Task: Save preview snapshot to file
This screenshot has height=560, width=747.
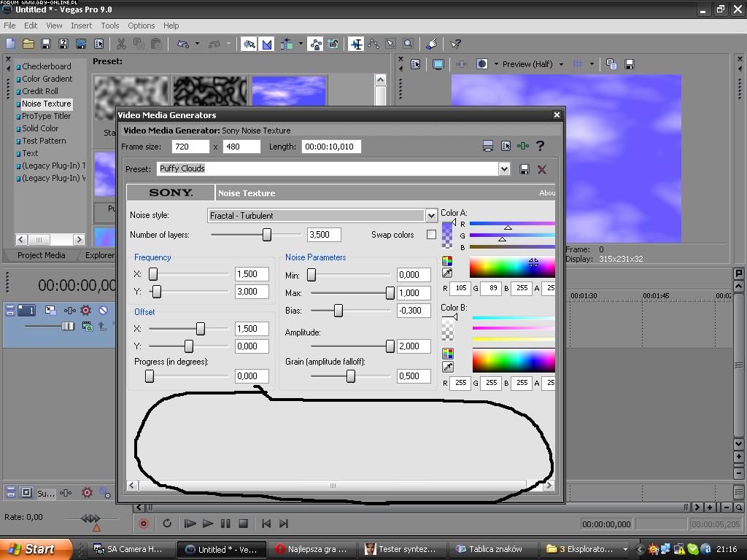Action: [x=630, y=64]
